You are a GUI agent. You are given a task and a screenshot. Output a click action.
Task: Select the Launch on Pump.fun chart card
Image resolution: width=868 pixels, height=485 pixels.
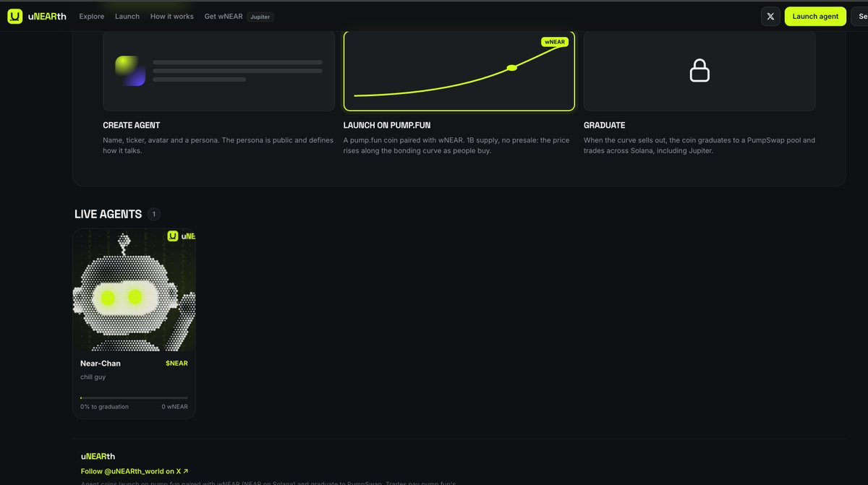tap(459, 71)
